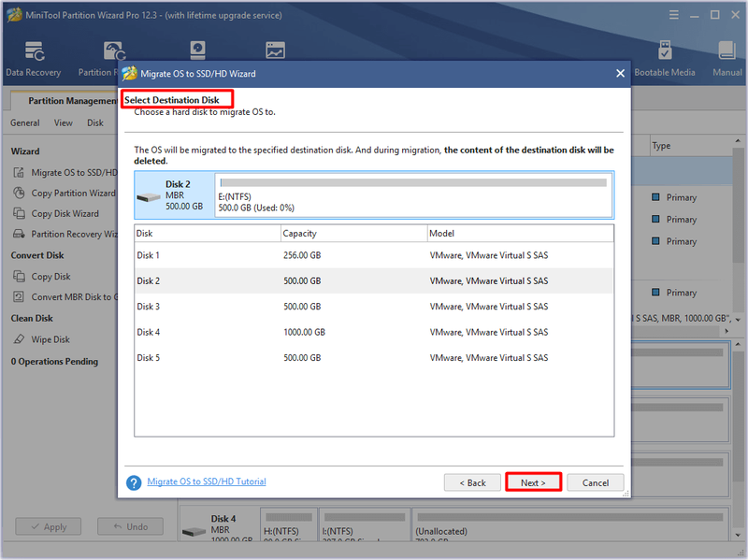Viewport: 748px width, 560px height.
Task: Open the Bootable Media tool
Action: coord(665,59)
